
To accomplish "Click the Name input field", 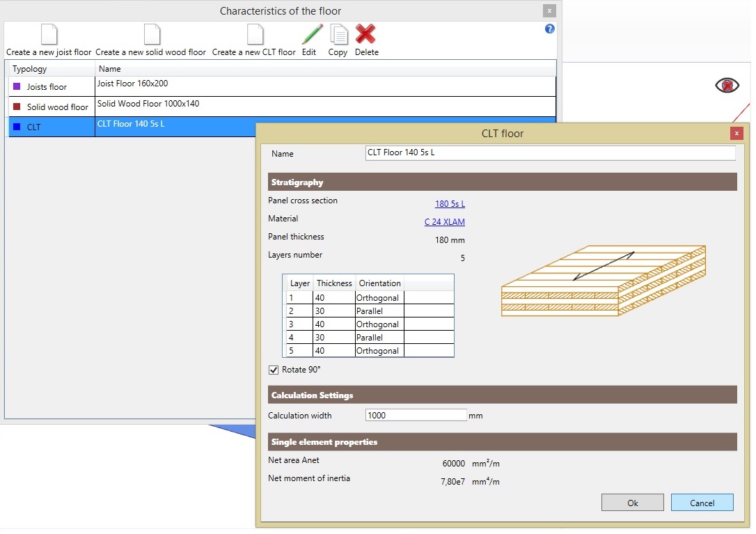I will click(550, 153).
